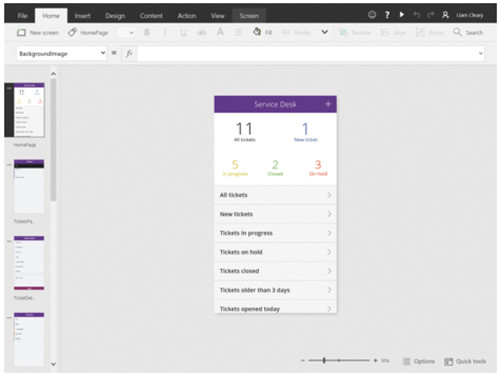Open the Action tab
500x374 pixels.
click(x=187, y=16)
